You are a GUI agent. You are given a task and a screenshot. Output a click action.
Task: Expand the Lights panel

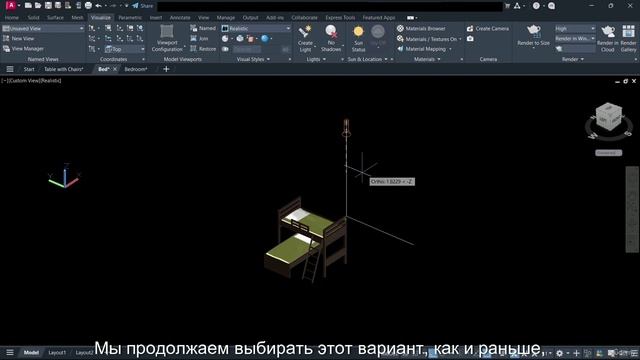pos(316,59)
